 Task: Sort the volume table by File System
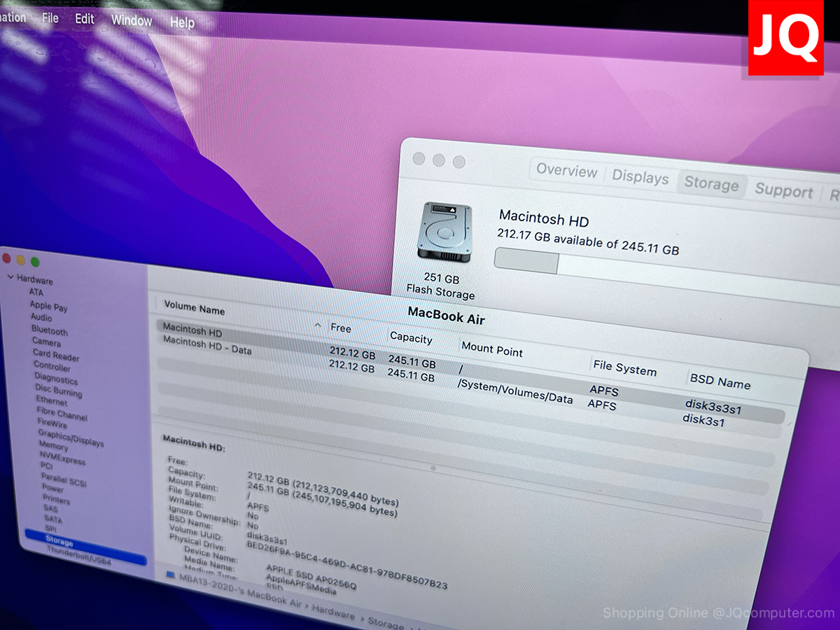tap(624, 367)
